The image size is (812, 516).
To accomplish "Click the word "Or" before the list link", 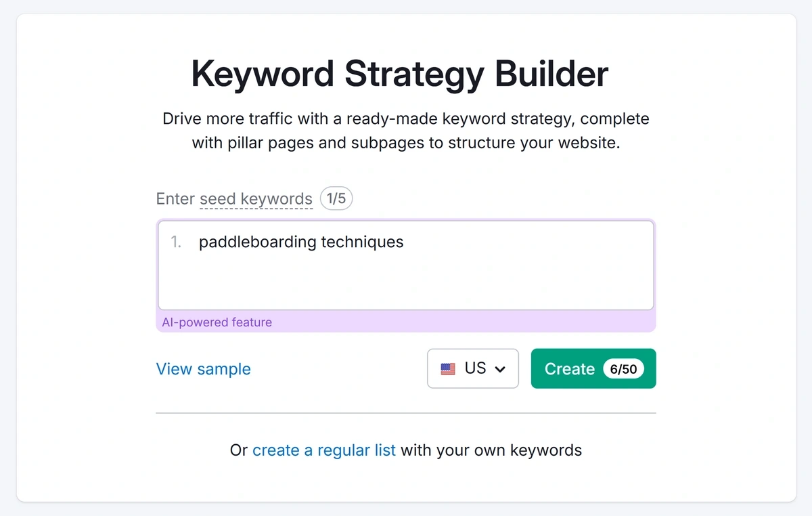I will tap(238, 450).
